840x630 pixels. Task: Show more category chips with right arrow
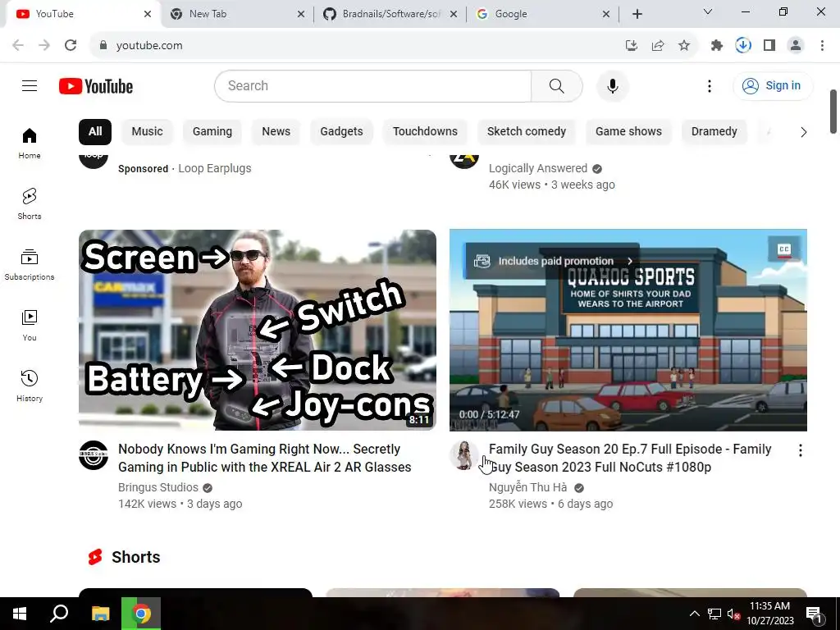coord(803,132)
